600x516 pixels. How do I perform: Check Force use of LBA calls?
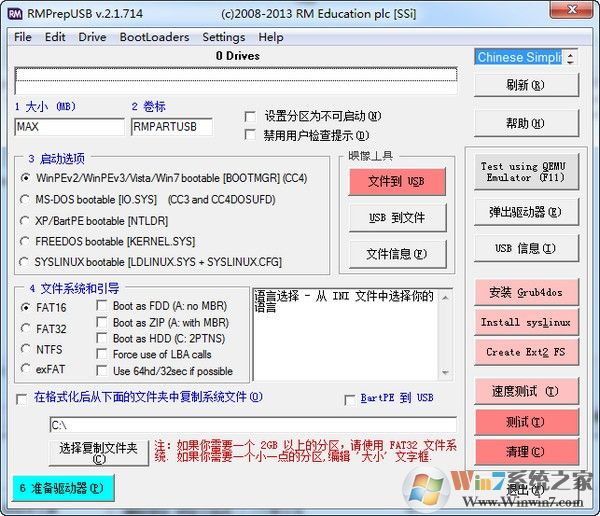point(102,354)
